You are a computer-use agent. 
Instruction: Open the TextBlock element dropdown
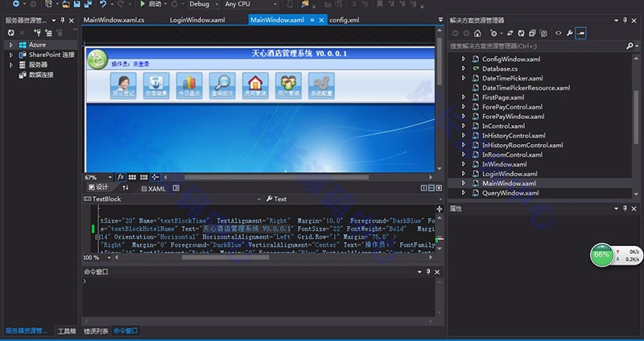point(172,199)
